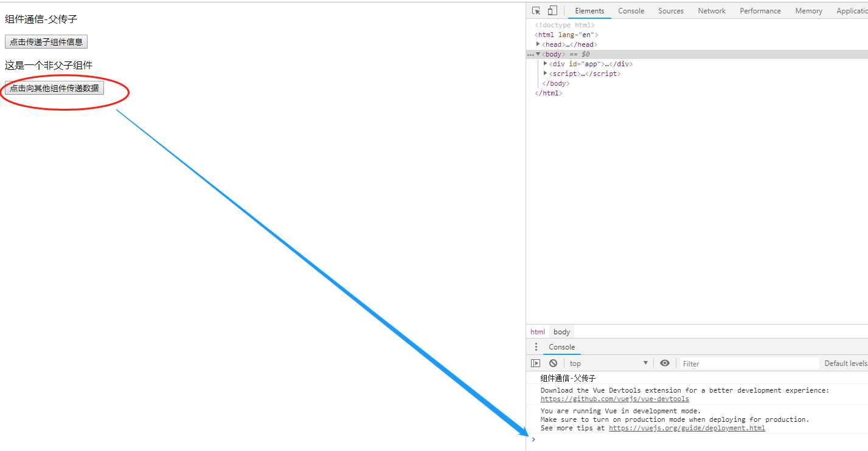Collapse the body element node
Viewport: 868px width, 451px height.
[538, 54]
